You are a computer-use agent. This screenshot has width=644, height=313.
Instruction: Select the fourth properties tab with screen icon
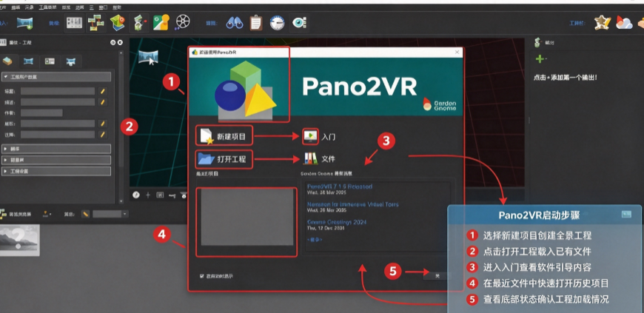[71, 61]
